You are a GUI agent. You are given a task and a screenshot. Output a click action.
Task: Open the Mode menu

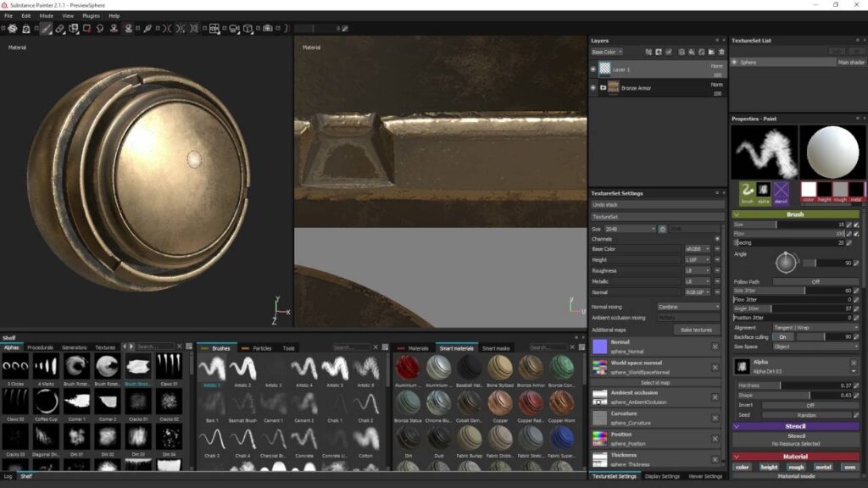coord(47,15)
